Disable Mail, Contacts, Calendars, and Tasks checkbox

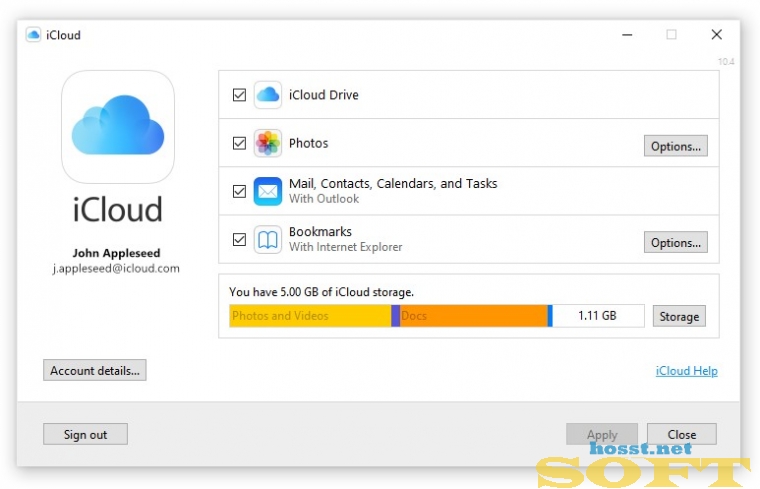click(239, 191)
